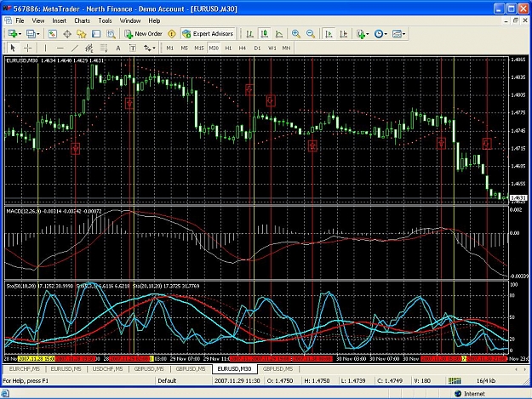
Task: Toggle the Market Watch window icon
Action: [x=53, y=34]
